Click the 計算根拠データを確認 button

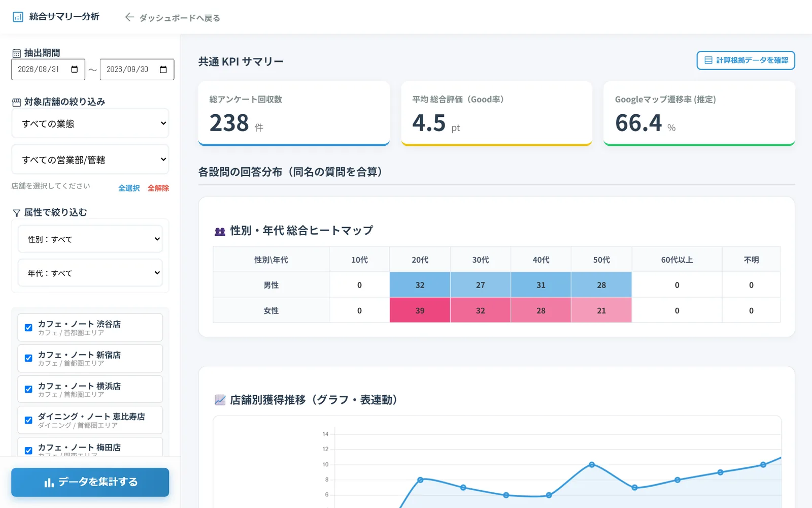pyautogui.click(x=746, y=60)
